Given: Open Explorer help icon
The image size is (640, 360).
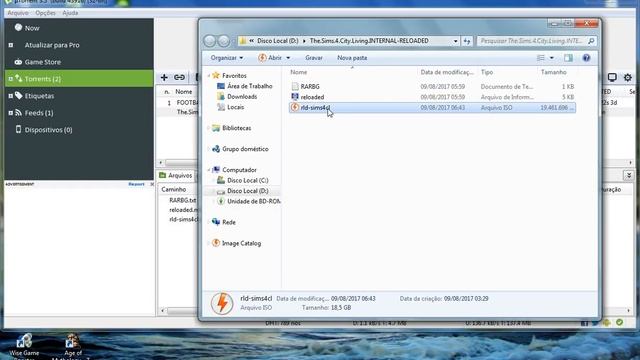Looking at the screenshot, I should pyautogui.click(x=586, y=58).
